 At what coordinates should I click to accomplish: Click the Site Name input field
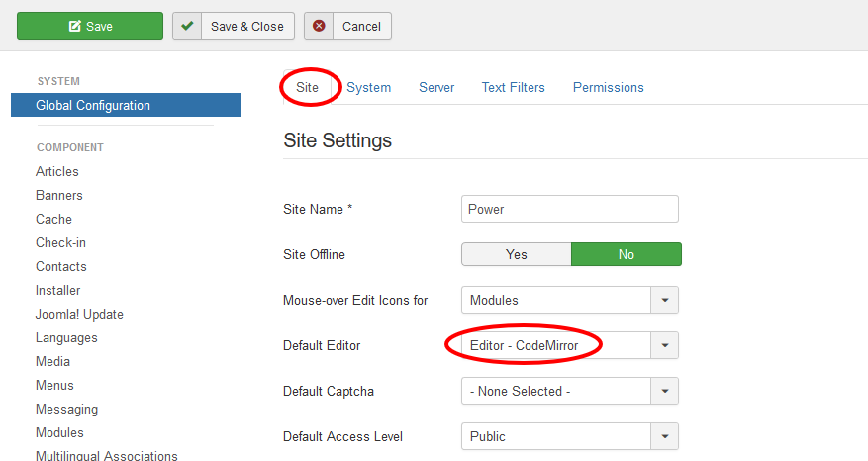coord(569,209)
